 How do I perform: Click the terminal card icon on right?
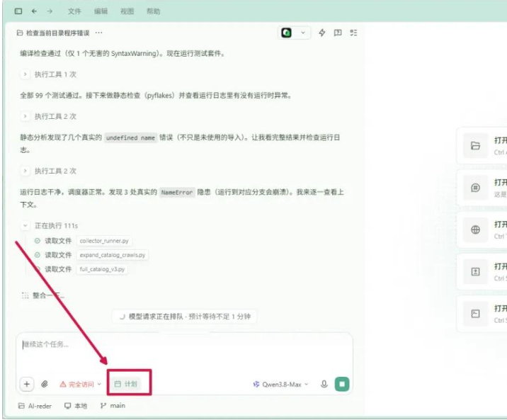pyautogui.click(x=475, y=314)
